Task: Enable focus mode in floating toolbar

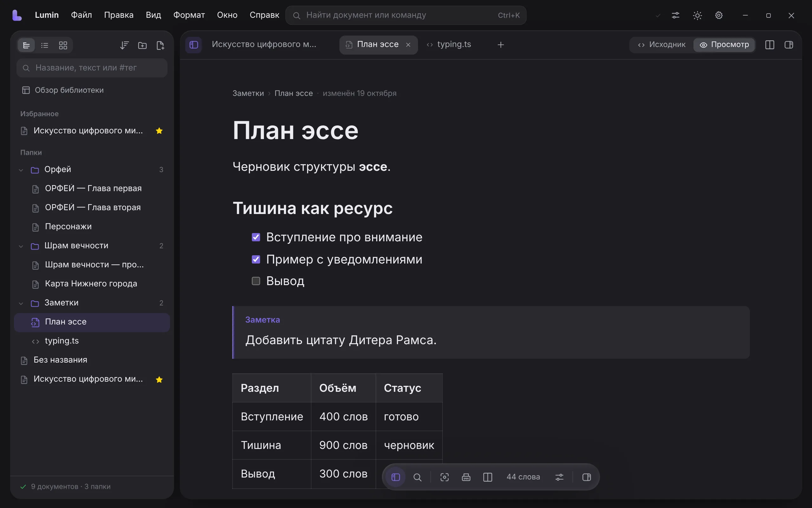Action: (x=445, y=477)
